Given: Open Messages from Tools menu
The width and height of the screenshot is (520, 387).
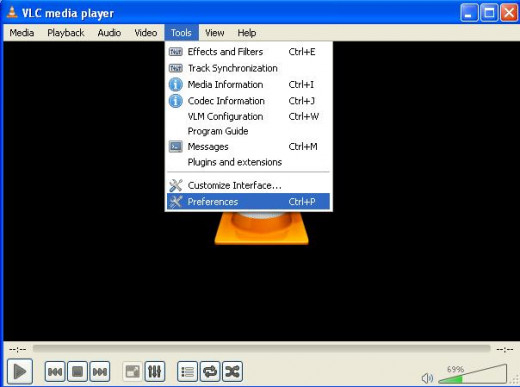Looking at the screenshot, I should coord(248,147).
